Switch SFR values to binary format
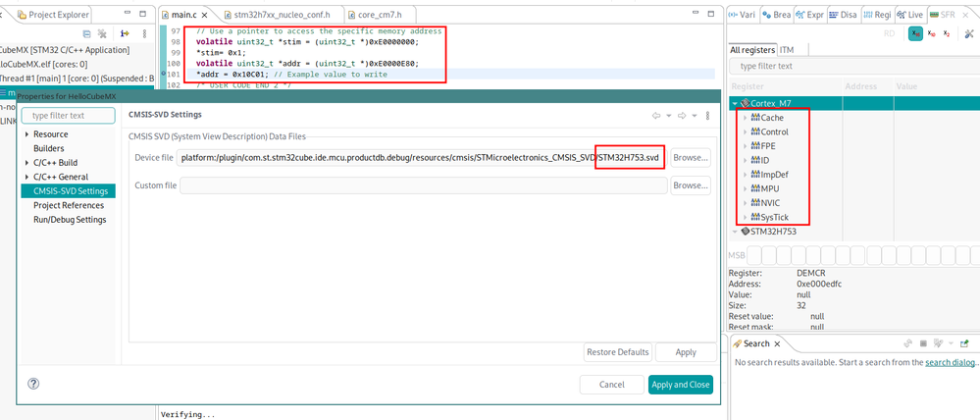The height and width of the screenshot is (420, 980). tap(947, 33)
